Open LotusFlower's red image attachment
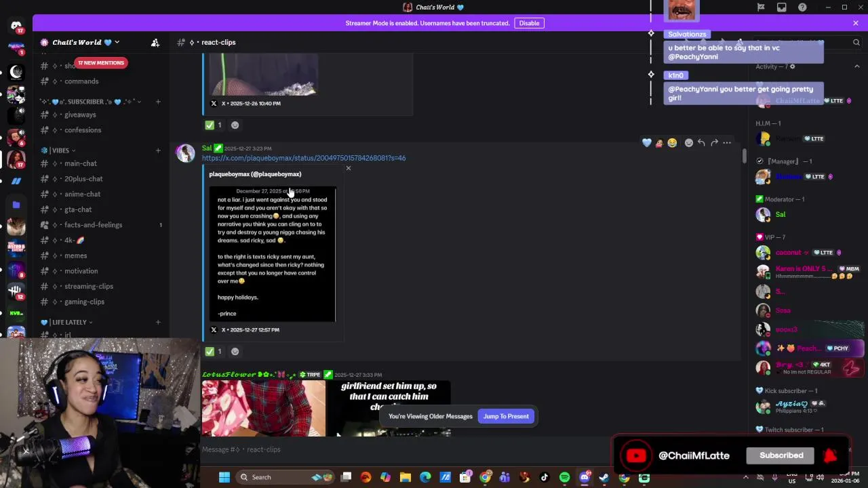This screenshot has width=868, height=488. pos(264,408)
